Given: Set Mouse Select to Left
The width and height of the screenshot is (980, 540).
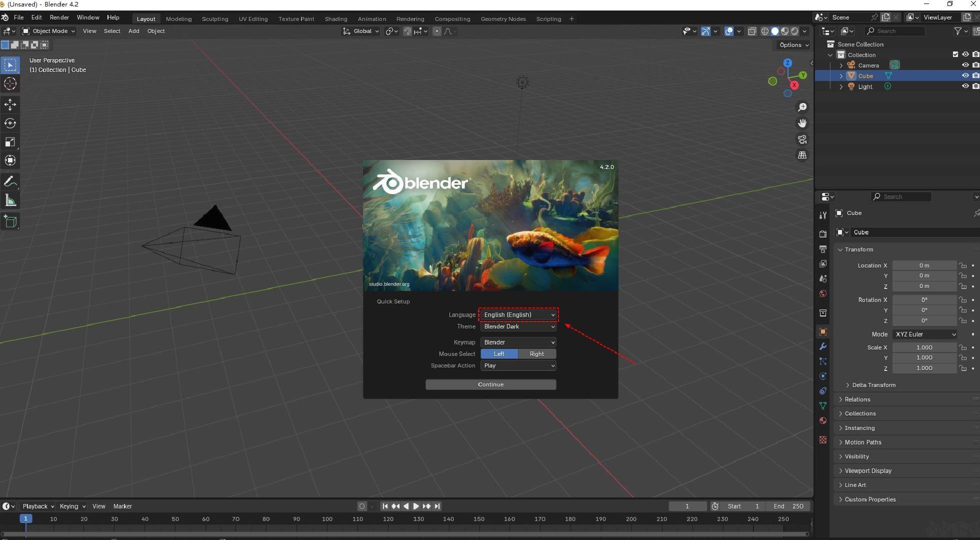Looking at the screenshot, I should point(499,354).
